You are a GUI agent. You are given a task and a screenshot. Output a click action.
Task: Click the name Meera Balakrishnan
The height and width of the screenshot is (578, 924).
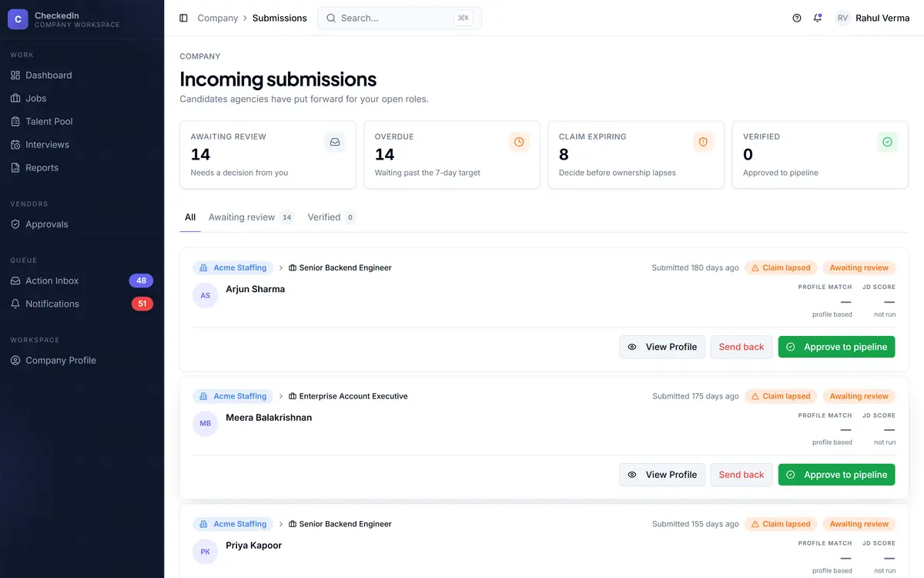[269, 418]
